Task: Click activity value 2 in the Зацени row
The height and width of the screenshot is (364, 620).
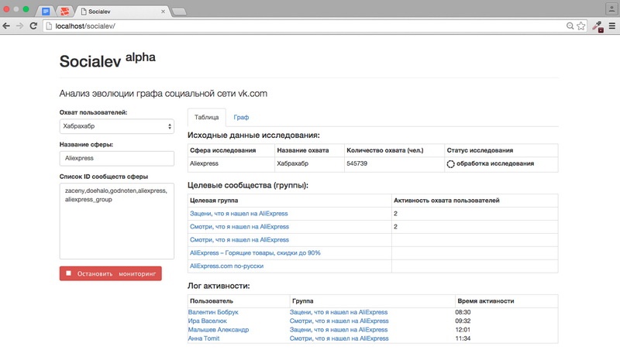Action: pos(395,214)
